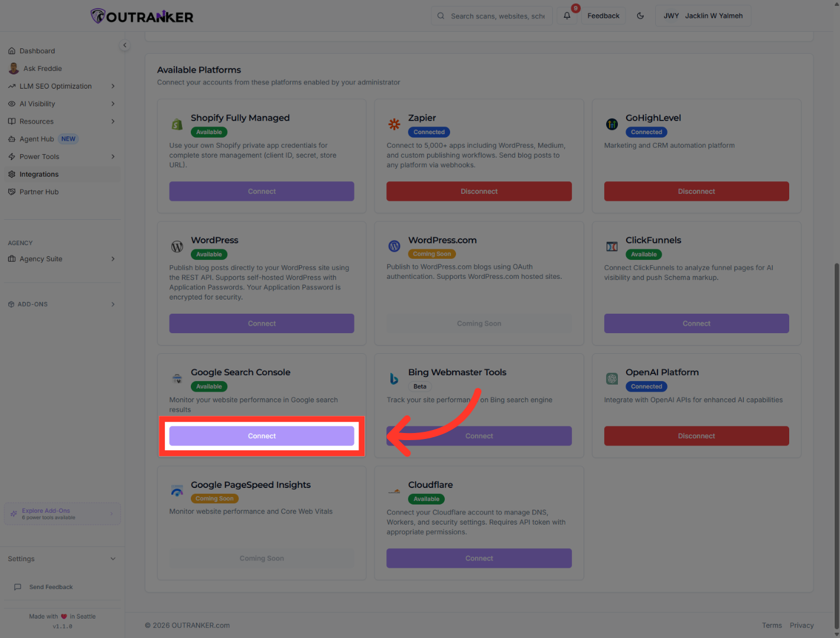Expand the Agency Suite submenu chevron
The image size is (840, 638).
click(113, 259)
